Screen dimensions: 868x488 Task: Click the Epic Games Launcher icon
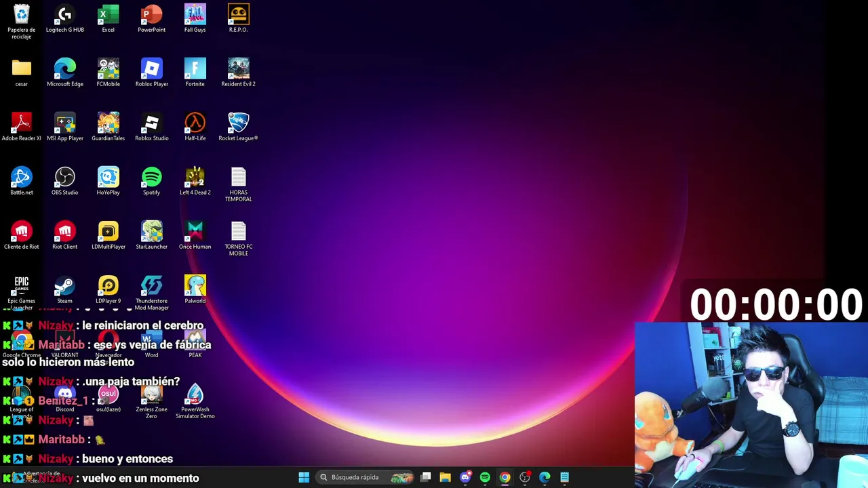pyautogui.click(x=22, y=293)
